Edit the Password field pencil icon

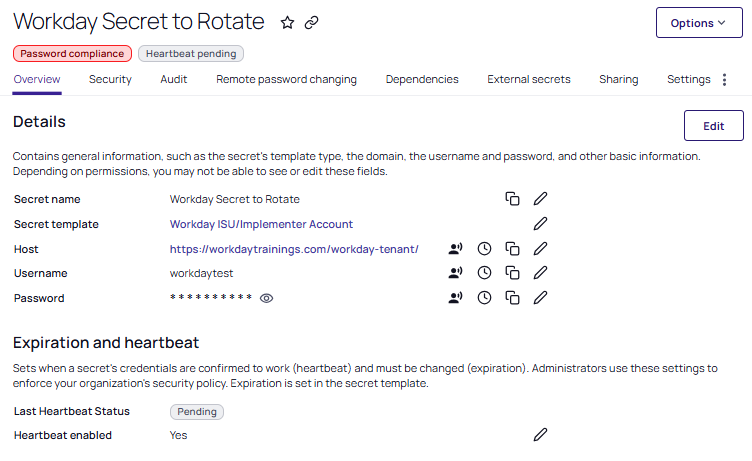[540, 298]
